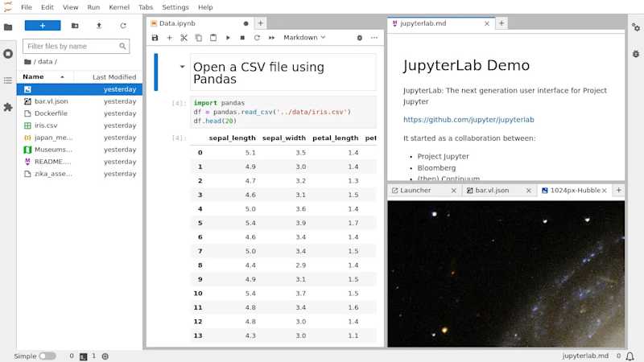Run the selected cell with play icon

coord(228,38)
